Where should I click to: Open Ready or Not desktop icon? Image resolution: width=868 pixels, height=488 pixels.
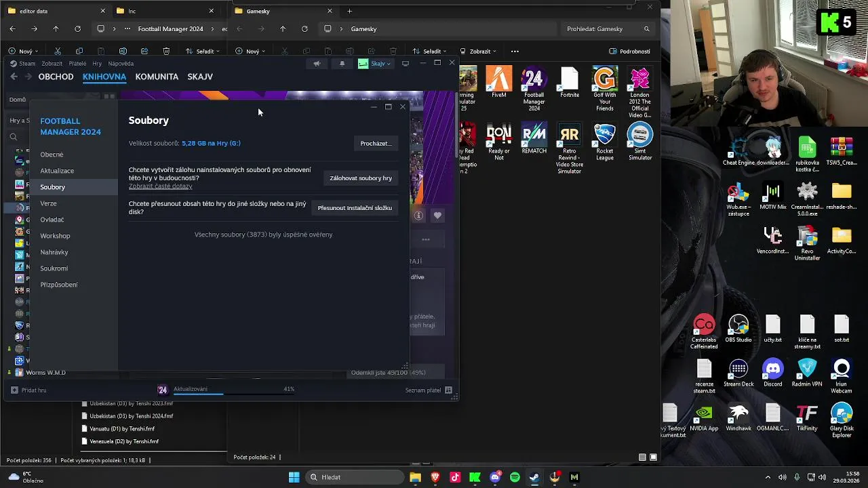coord(499,142)
